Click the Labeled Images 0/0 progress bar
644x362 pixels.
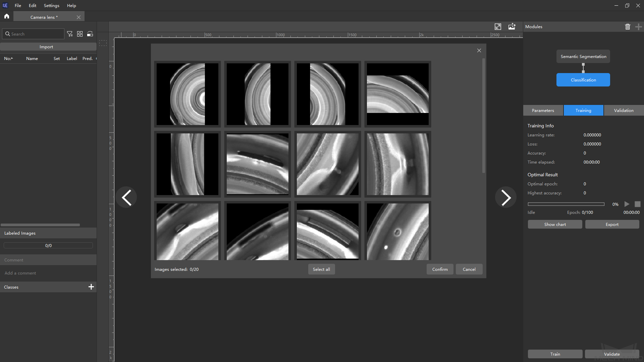(48, 245)
